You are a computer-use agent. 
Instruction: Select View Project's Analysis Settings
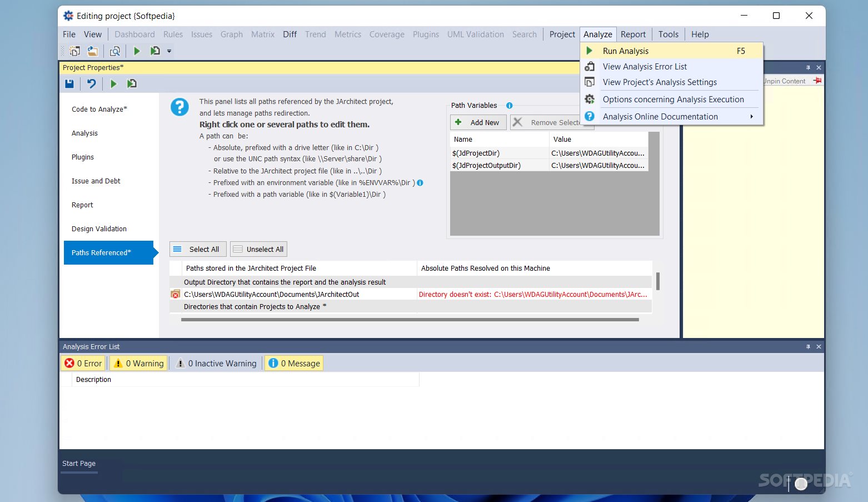(671, 82)
